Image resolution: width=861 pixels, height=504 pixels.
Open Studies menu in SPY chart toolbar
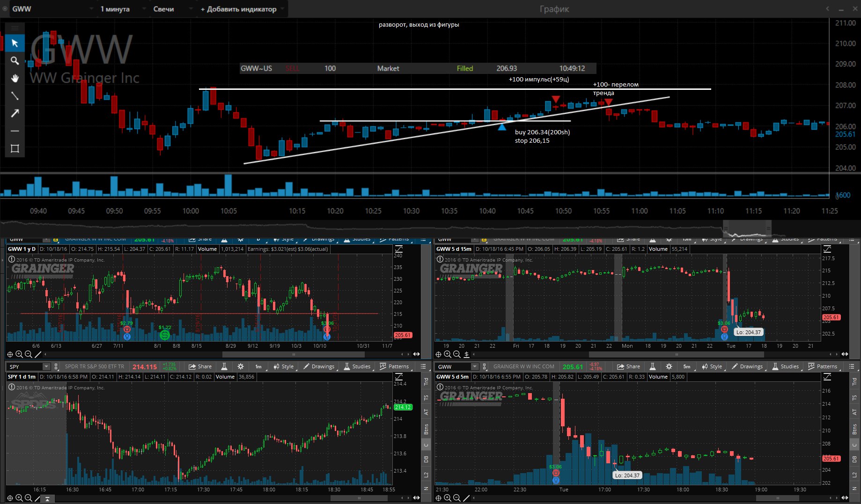357,366
